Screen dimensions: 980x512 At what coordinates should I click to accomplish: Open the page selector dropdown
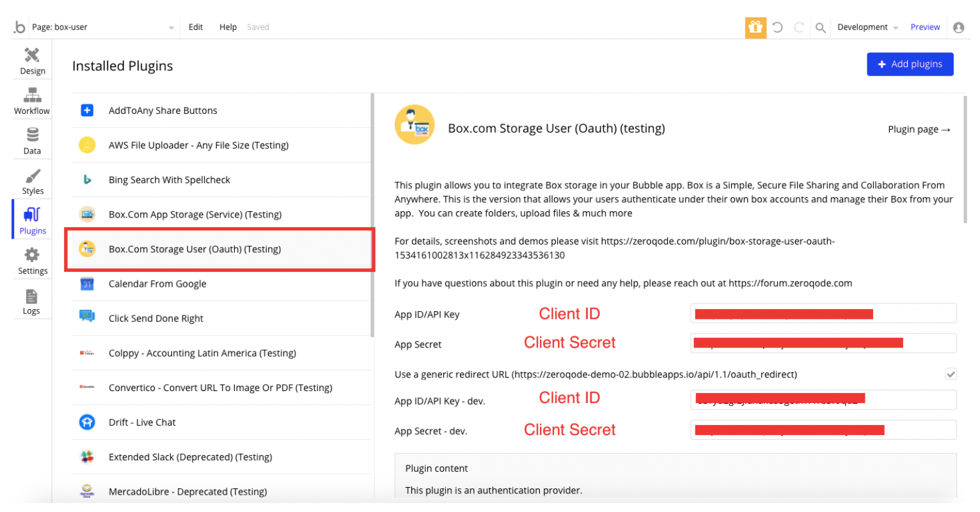(x=104, y=28)
